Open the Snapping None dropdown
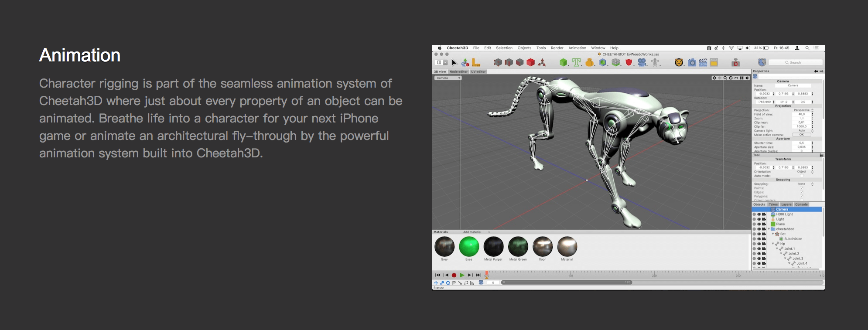868x330 pixels. 803,184
